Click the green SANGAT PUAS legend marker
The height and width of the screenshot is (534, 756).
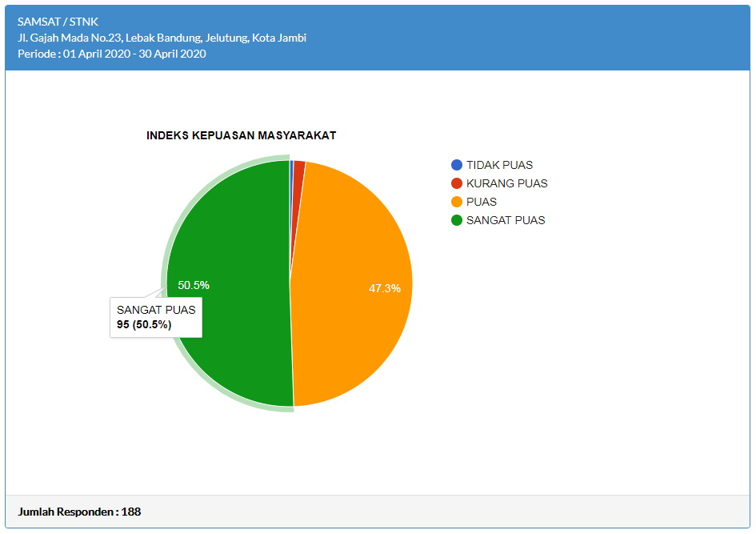point(457,220)
